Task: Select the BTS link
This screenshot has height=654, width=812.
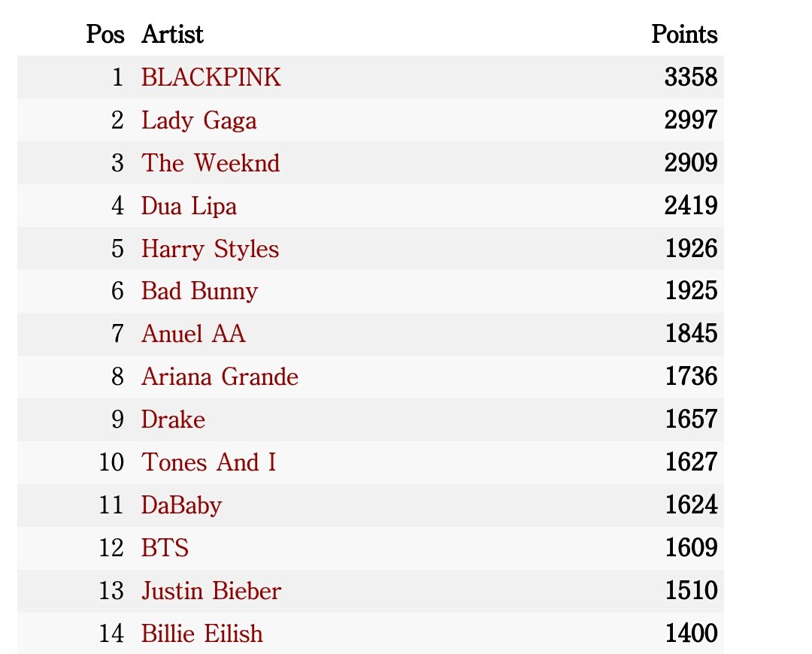Action: click(x=165, y=548)
